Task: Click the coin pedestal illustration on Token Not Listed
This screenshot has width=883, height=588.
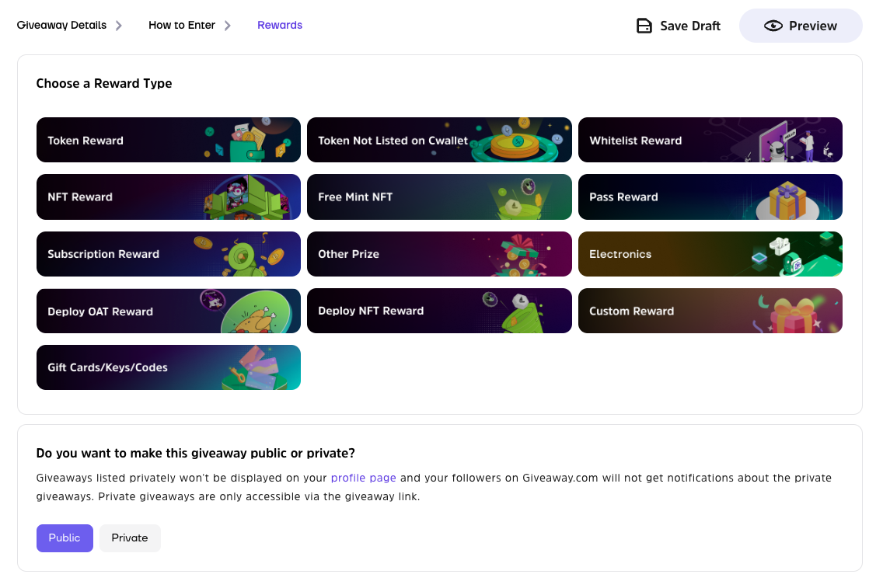Action: tap(515, 143)
